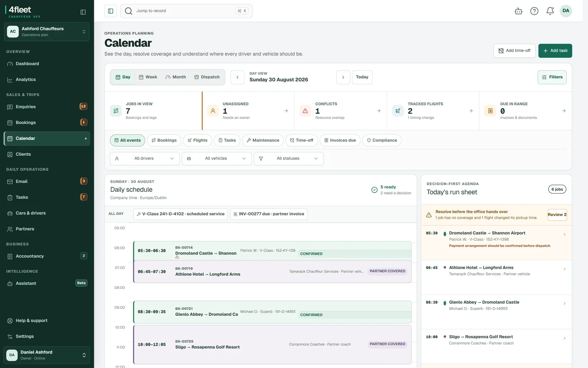The height and width of the screenshot is (368, 588).
Task: Open Sligo to Rosapenna booking block BK-00725
Action: pos(272,344)
